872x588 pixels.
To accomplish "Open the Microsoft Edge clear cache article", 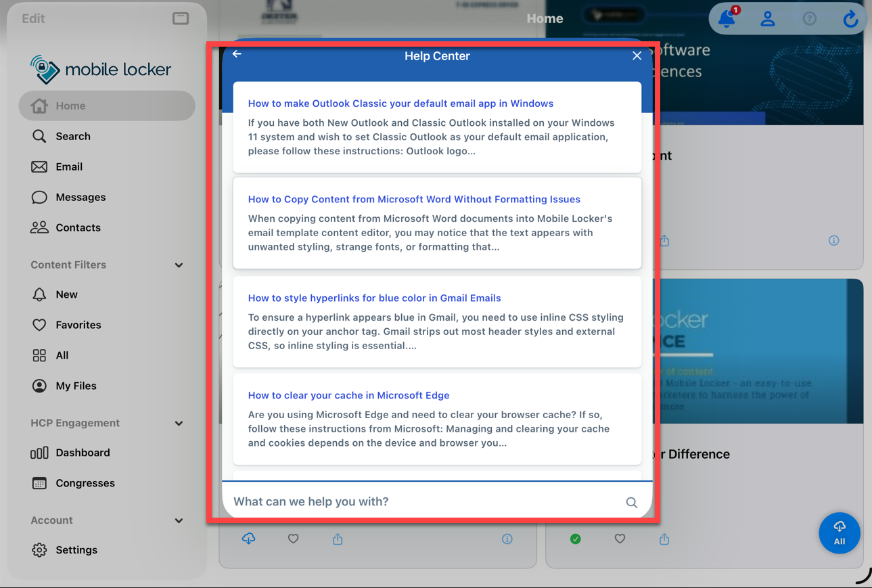I will (348, 395).
